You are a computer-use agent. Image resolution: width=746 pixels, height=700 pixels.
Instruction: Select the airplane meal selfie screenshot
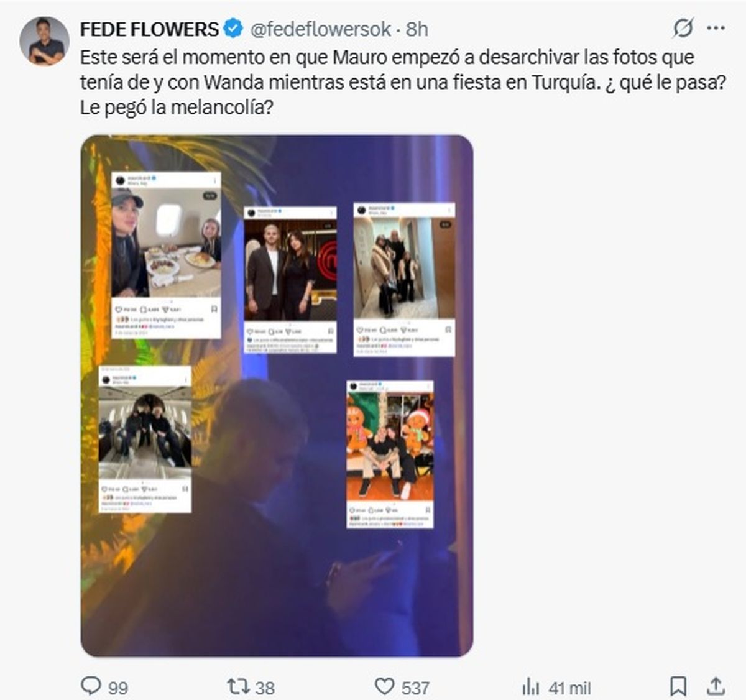pos(166,256)
